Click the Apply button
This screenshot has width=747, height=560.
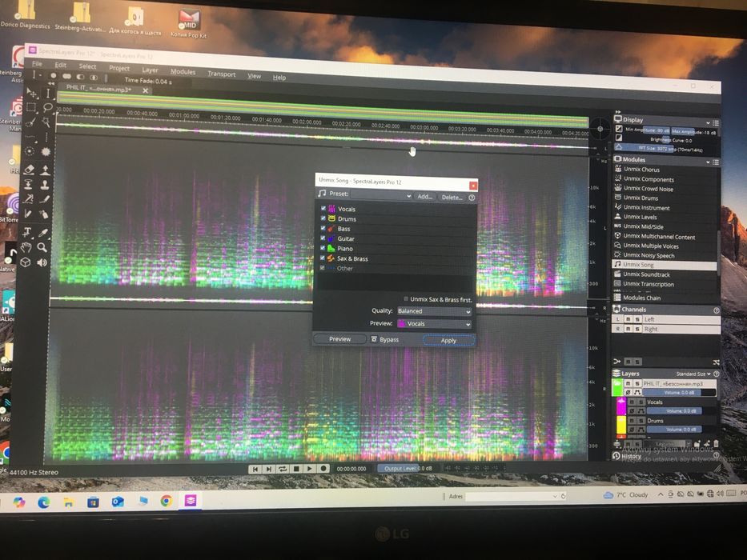point(448,340)
